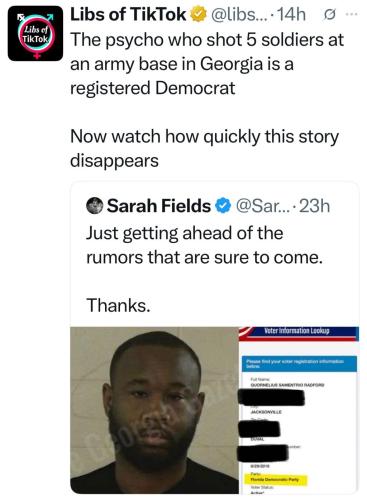Image resolution: width=367 pixels, height=500 pixels.
Task: Click the 'Thanks.' line in the quoted tweet
Action: click(x=118, y=305)
